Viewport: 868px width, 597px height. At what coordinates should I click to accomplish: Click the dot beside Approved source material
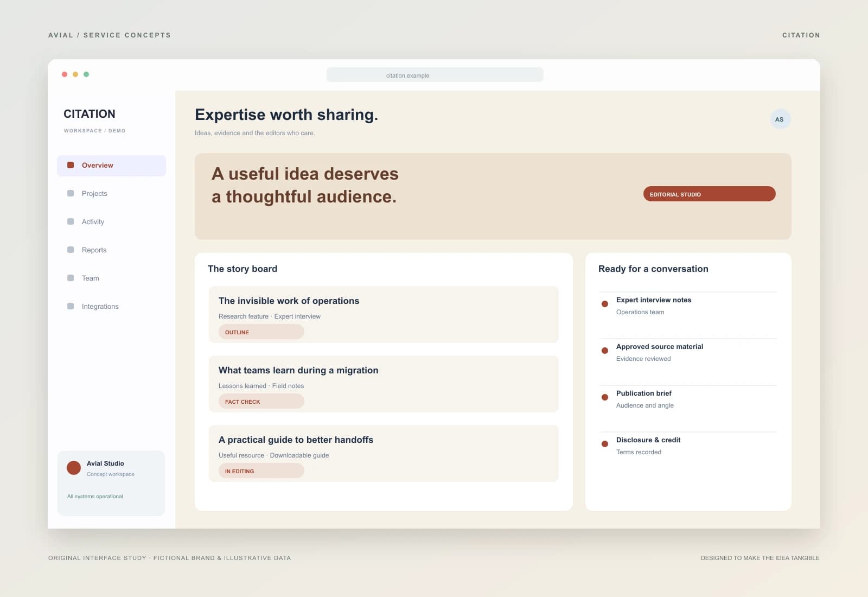coord(605,351)
